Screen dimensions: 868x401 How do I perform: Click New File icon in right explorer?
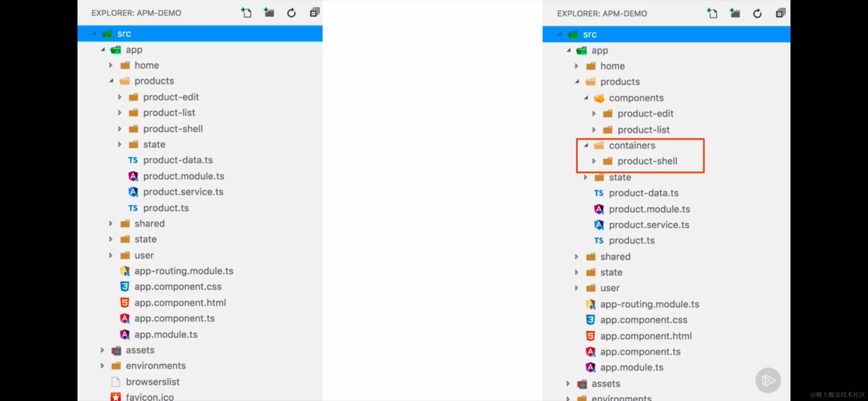[x=712, y=14]
